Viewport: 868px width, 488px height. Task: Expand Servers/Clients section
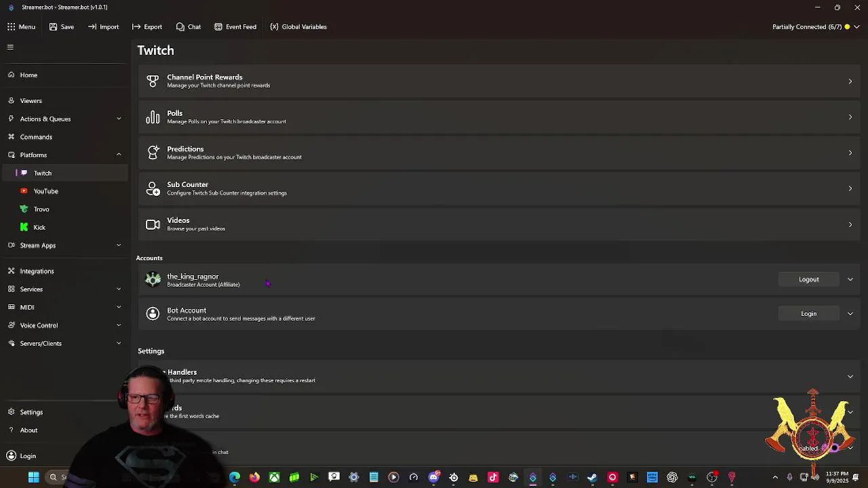(64, 343)
